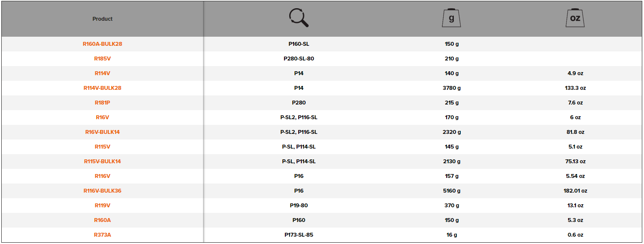Go to the R115V product link
The image size is (644, 244).
click(103, 147)
